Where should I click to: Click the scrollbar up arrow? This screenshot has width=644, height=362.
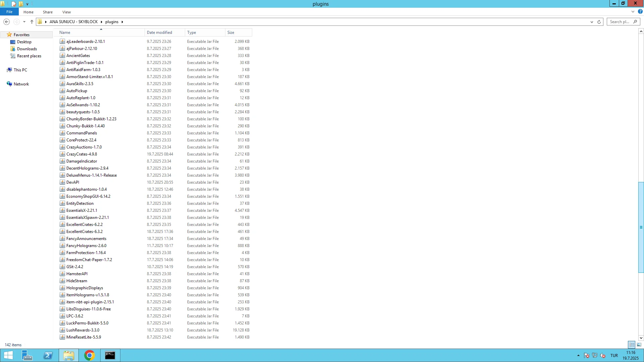click(x=641, y=31)
